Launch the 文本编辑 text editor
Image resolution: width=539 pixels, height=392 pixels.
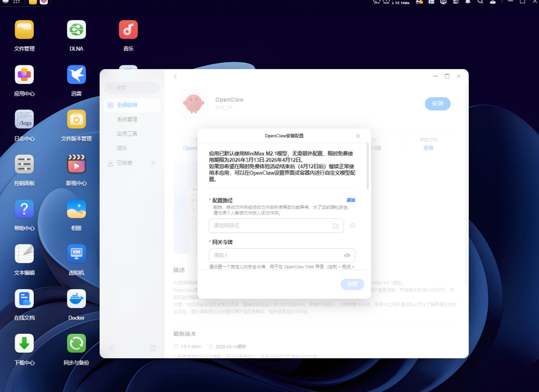click(24, 254)
